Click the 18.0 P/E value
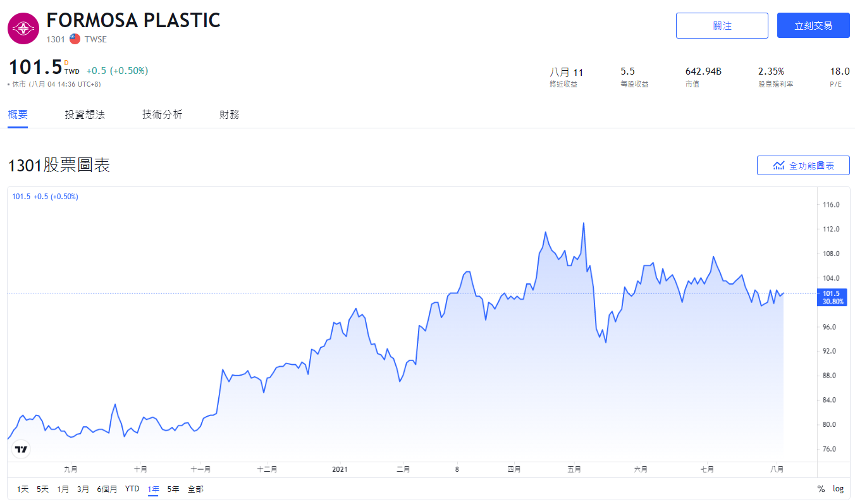855x504 pixels. pos(840,71)
